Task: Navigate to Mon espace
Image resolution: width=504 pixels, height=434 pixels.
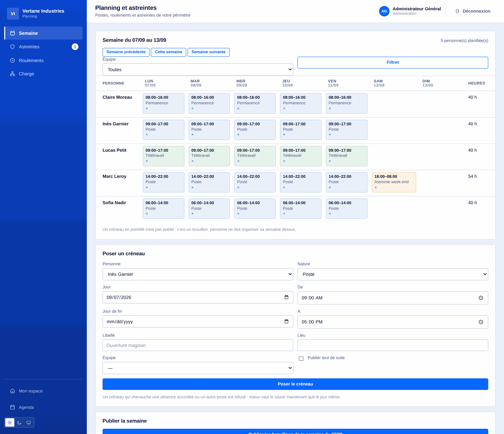Action: point(44,391)
